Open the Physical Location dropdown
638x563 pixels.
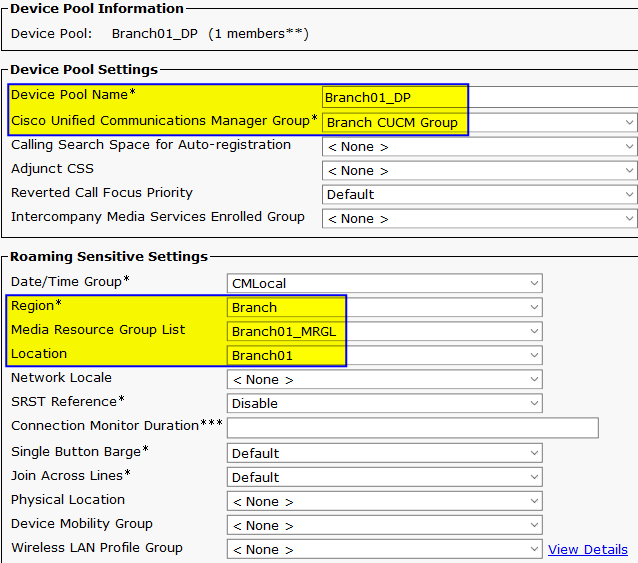(385, 501)
